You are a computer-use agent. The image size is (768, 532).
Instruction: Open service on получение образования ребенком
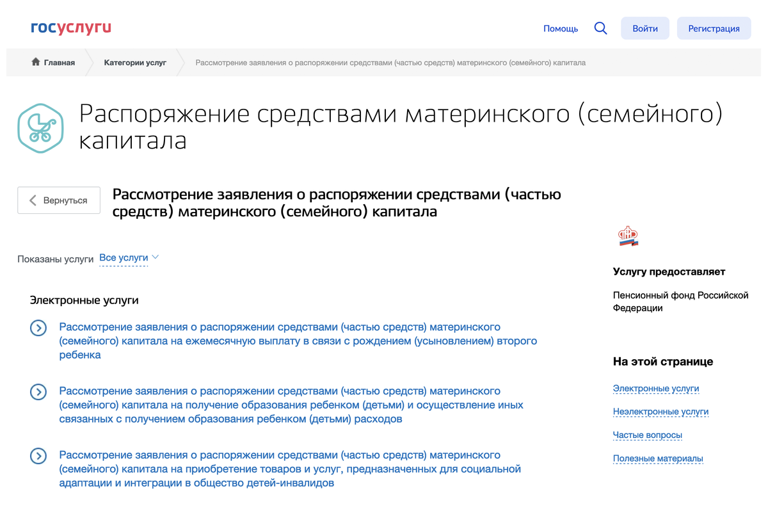pos(291,405)
